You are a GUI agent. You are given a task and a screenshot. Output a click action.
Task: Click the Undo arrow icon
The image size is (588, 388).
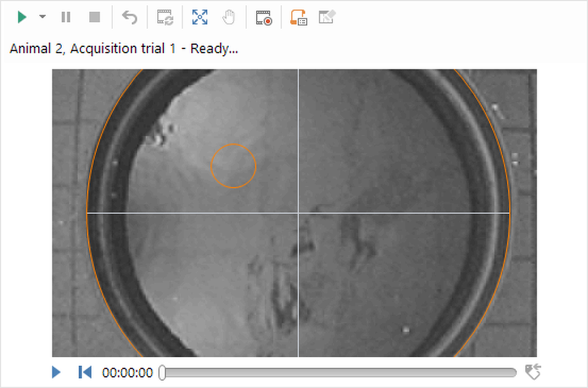[129, 18]
